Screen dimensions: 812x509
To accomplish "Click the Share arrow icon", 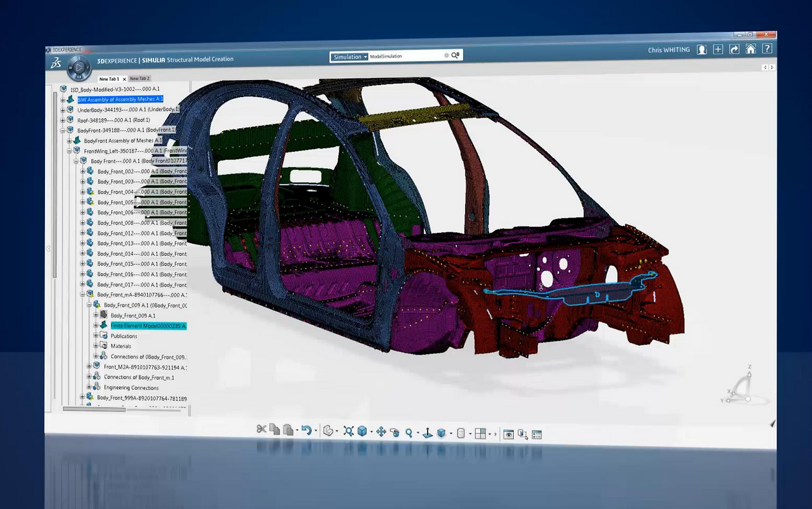I will [x=735, y=50].
